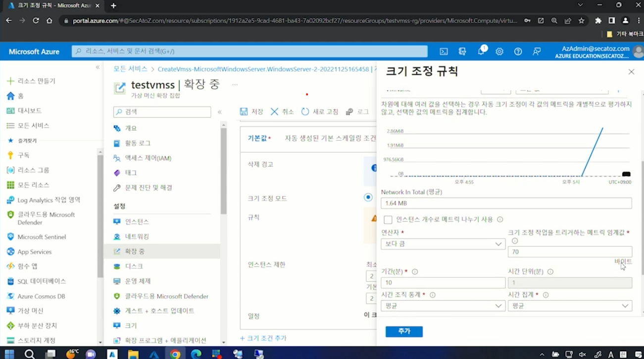Viewport: 644px width, 359px height.
Task: Click the 대시보드 dashboard icon
Action: (x=10, y=110)
